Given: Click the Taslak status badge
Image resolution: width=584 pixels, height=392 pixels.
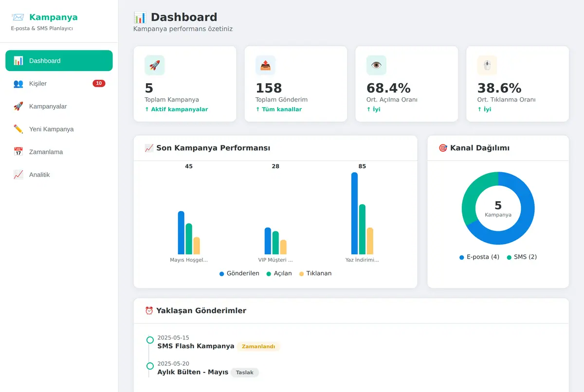Looking at the screenshot, I should [245, 373].
